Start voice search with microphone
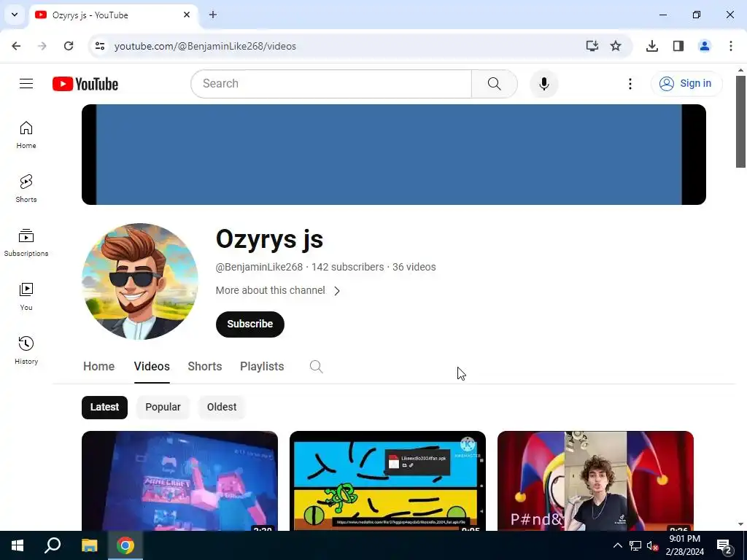This screenshot has width=747, height=560. (x=544, y=84)
